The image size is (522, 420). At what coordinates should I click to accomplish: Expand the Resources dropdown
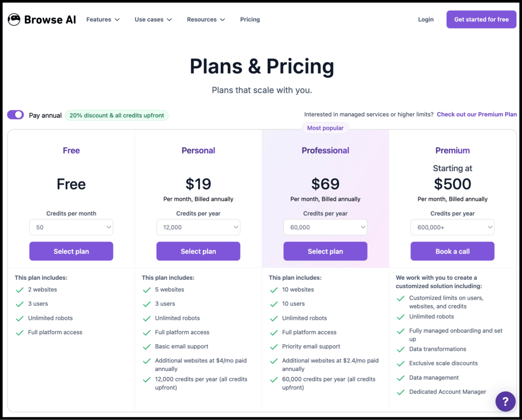coord(206,19)
